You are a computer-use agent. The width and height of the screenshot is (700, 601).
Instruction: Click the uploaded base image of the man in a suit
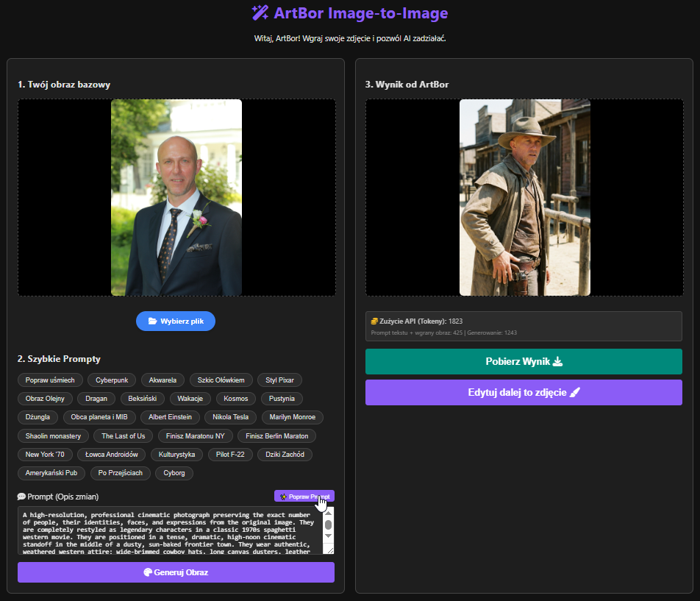click(x=176, y=198)
